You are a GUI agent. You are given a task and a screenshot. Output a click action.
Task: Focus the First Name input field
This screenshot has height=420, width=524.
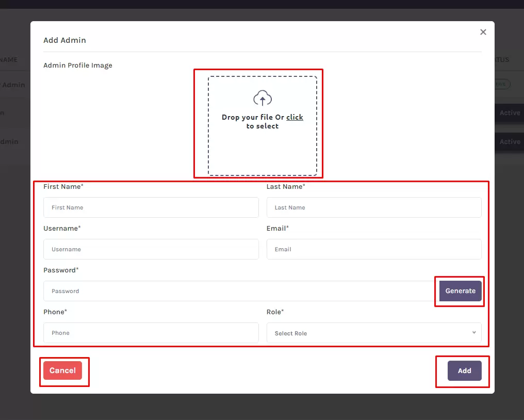tap(151, 207)
